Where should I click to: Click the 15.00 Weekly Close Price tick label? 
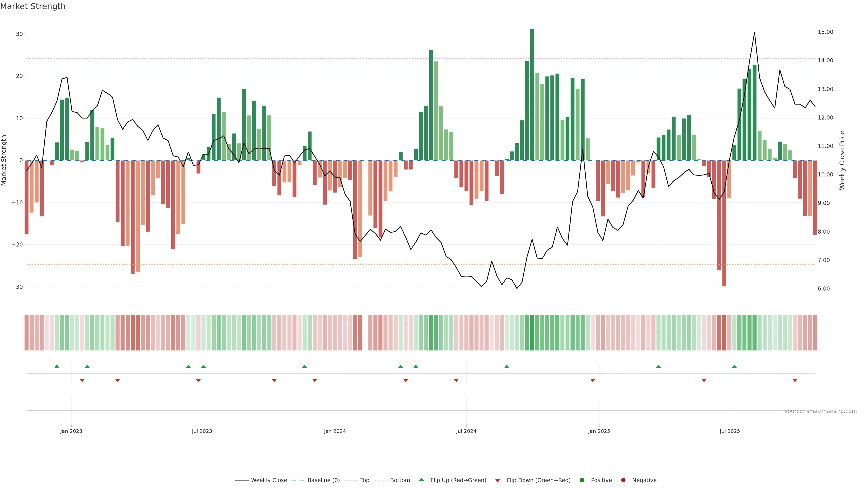[825, 32]
